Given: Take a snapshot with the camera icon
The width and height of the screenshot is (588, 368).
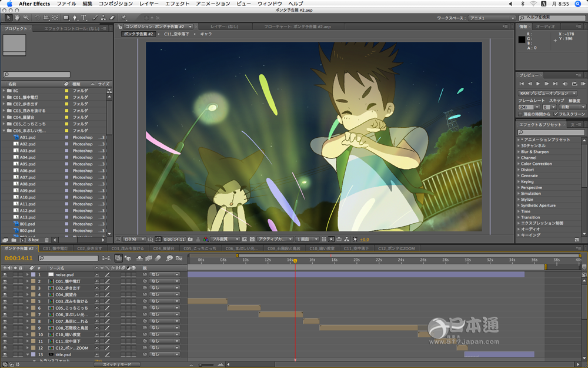Looking at the screenshot, I should click(191, 239).
